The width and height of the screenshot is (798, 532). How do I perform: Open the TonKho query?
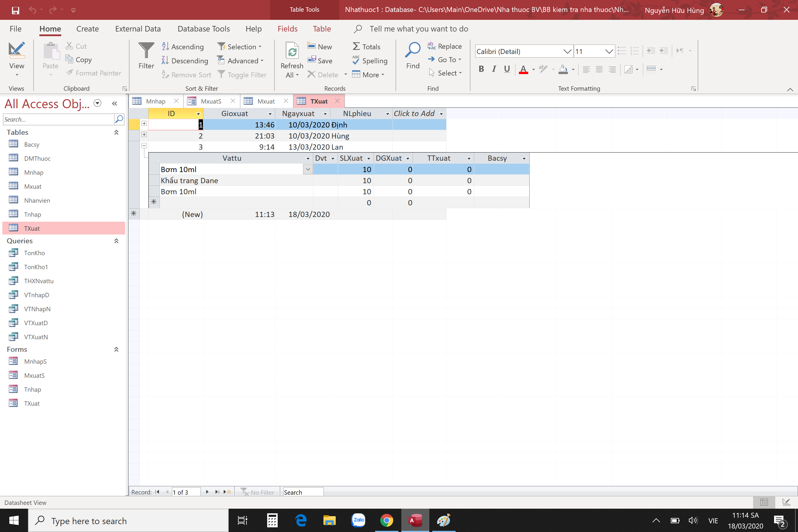coord(34,253)
